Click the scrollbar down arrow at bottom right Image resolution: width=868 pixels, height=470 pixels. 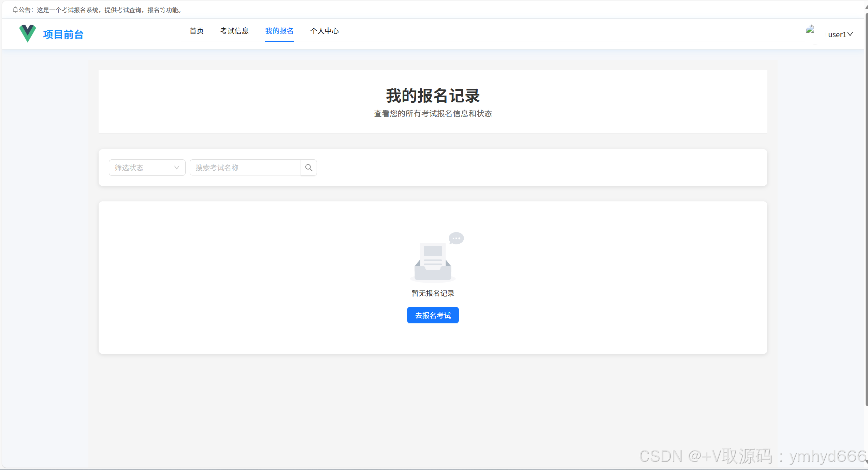[866, 461]
